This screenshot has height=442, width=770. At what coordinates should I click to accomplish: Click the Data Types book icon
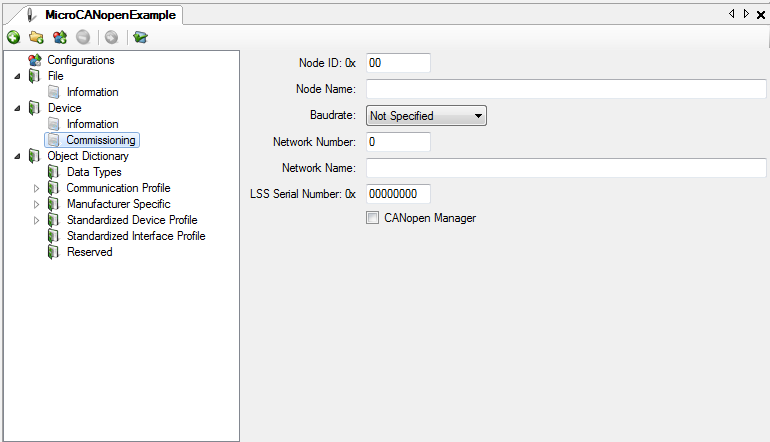pos(54,172)
